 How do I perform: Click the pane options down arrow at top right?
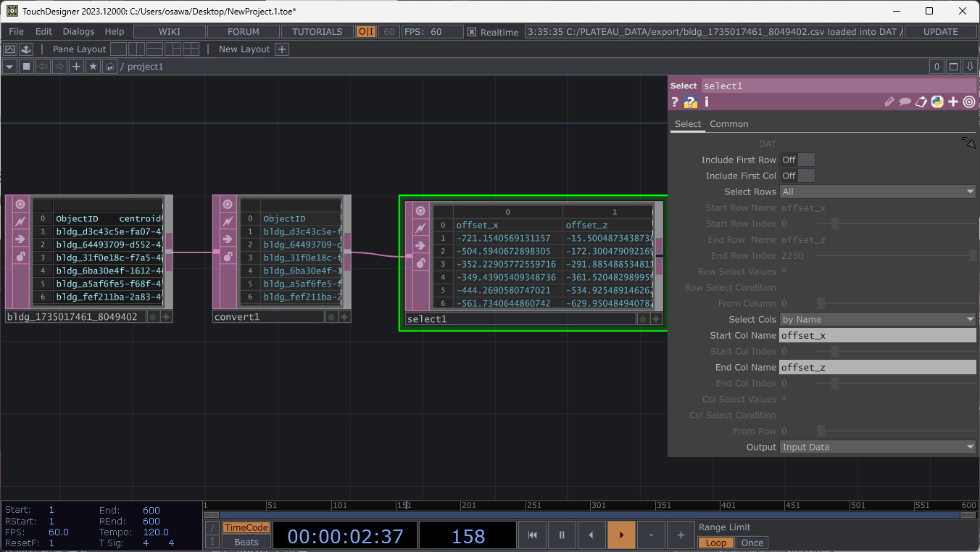tap(971, 67)
